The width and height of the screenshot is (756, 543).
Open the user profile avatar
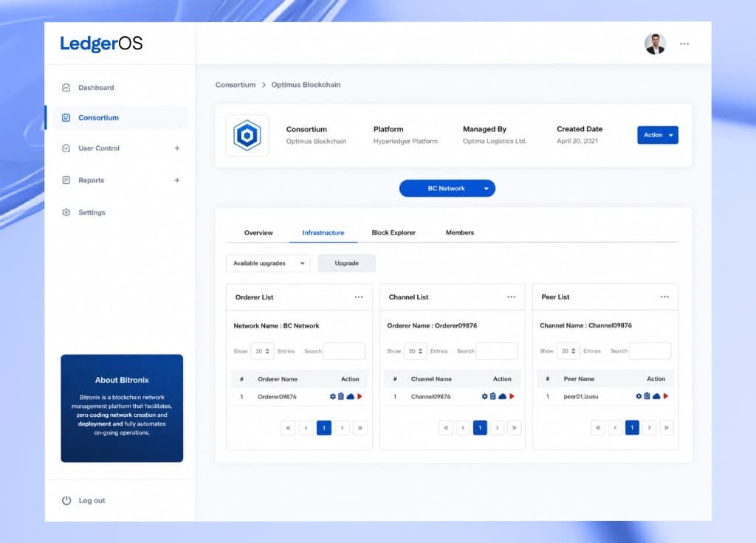[x=656, y=44]
